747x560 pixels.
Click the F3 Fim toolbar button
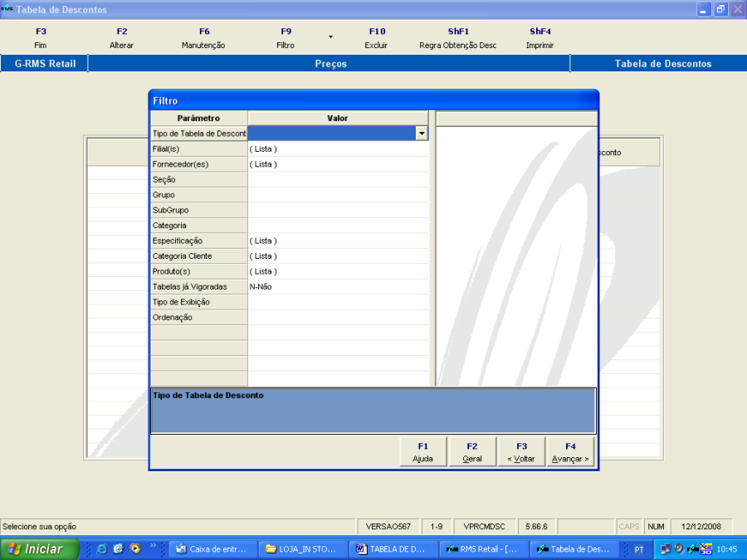tap(41, 38)
